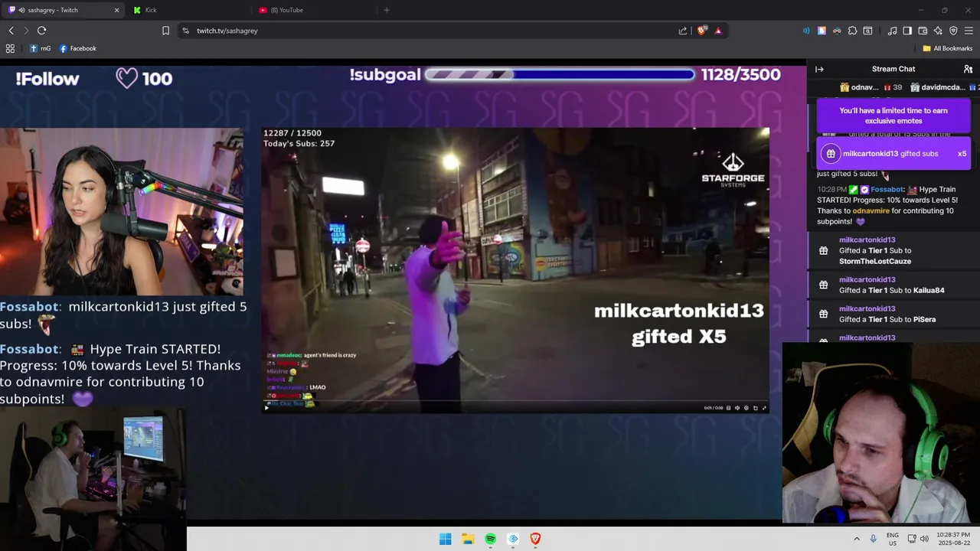980x551 pixels.
Task: Open the Brave Shields lion icon
Action: [x=701, y=31]
